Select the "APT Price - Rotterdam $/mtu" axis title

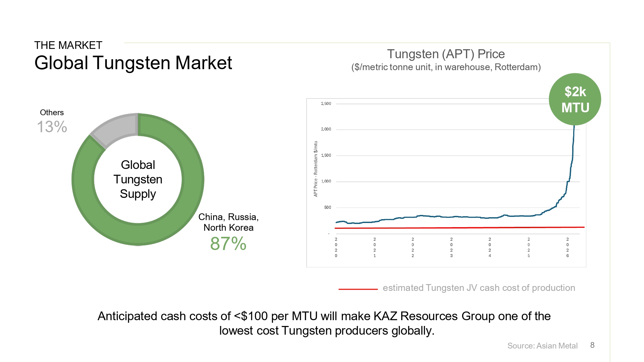point(316,169)
